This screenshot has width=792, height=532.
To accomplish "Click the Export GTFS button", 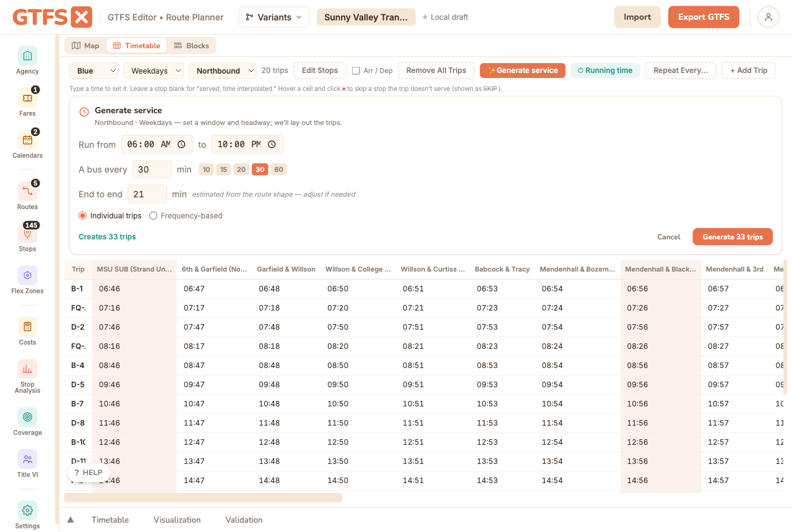I will tap(704, 17).
